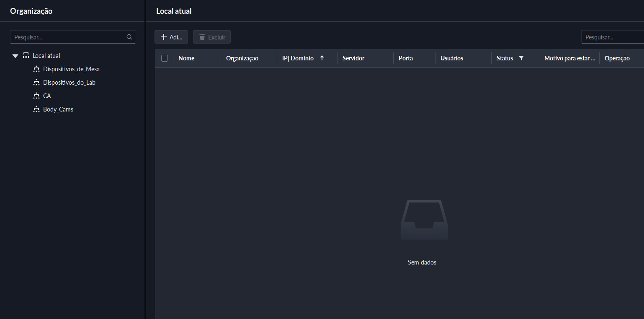Open the Status column filter funnel

pyautogui.click(x=521, y=58)
